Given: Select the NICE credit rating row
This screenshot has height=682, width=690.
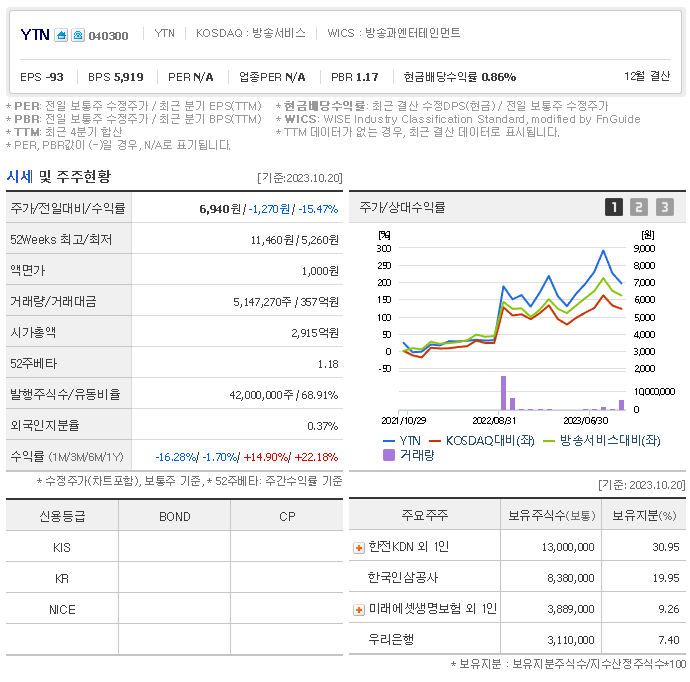Looking at the screenshot, I should click(174, 609).
